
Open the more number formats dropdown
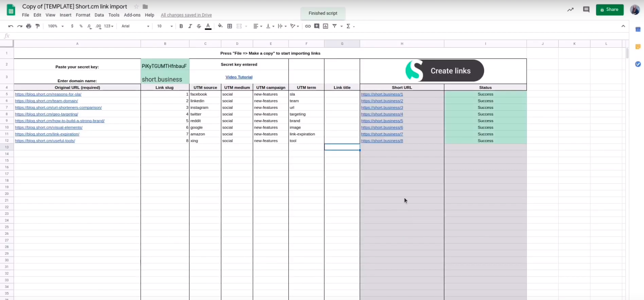[x=109, y=26]
